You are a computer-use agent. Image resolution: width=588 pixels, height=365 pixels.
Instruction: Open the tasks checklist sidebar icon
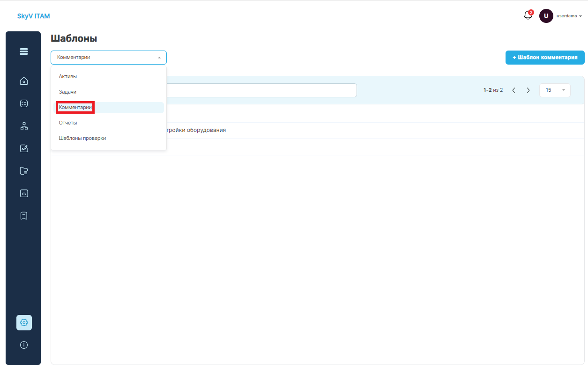pyautogui.click(x=24, y=103)
